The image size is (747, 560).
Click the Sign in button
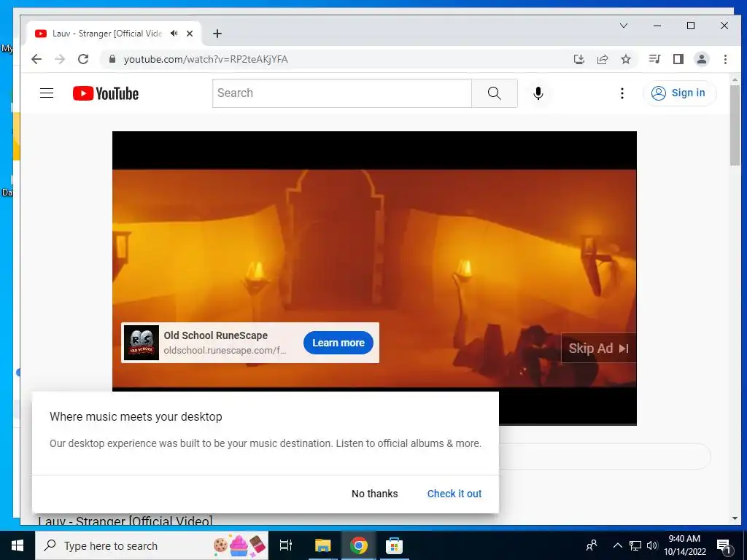pos(679,93)
